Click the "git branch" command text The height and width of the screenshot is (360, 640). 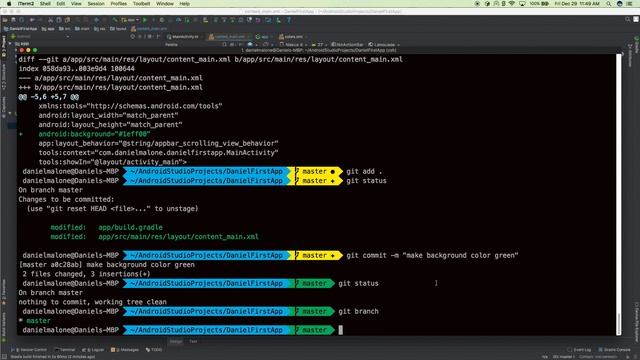358,311
